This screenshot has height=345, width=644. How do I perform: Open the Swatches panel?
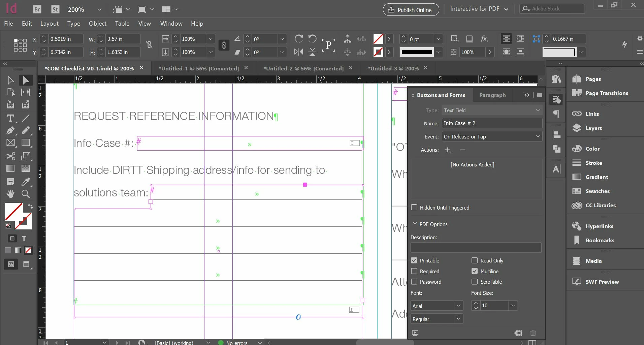pos(591,191)
